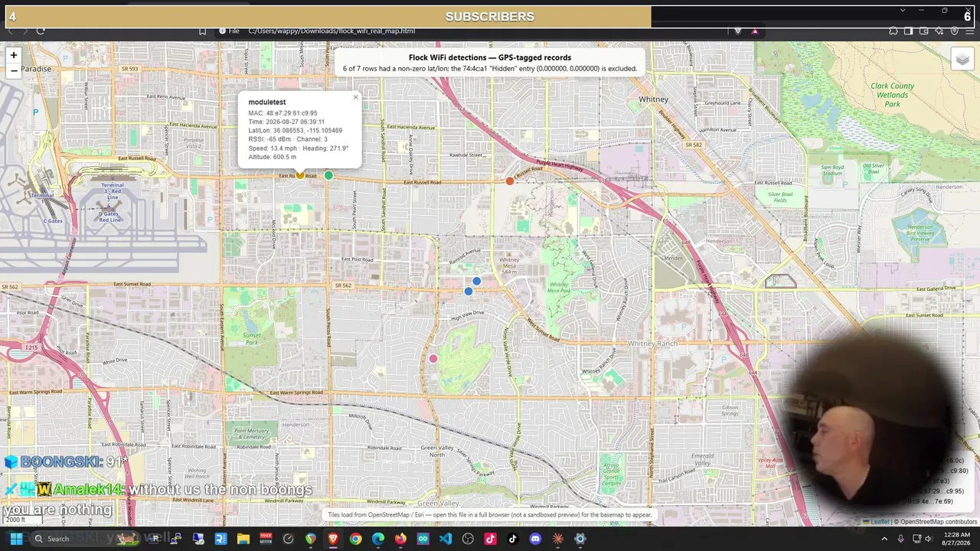
Task: Open the map layers control
Action: coord(962,60)
